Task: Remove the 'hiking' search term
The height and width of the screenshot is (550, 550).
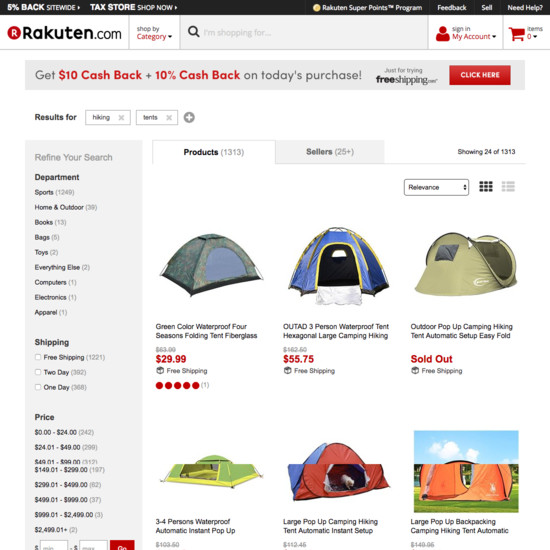Action: [121, 118]
